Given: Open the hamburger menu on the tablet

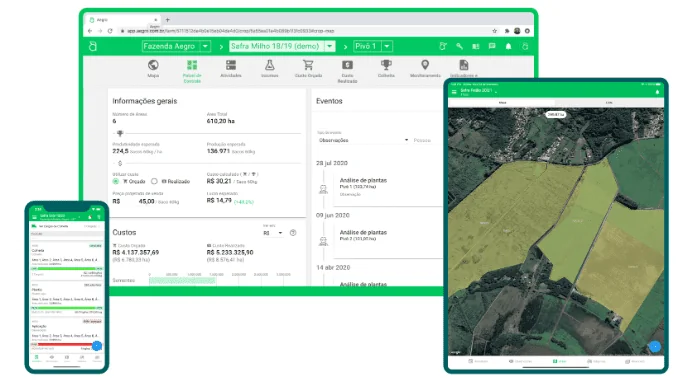Looking at the screenshot, I should click(454, 92).
